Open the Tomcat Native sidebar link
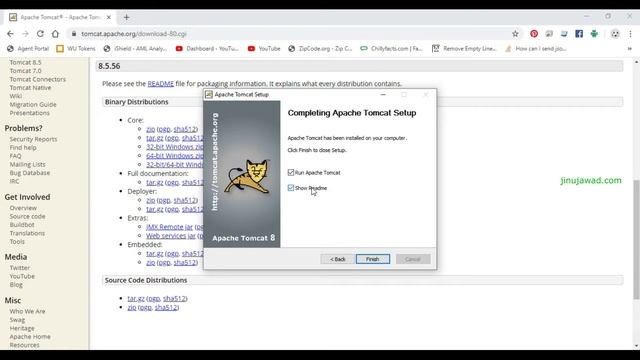This screenshot has width=640, height=360. click(x=30, y=88)
